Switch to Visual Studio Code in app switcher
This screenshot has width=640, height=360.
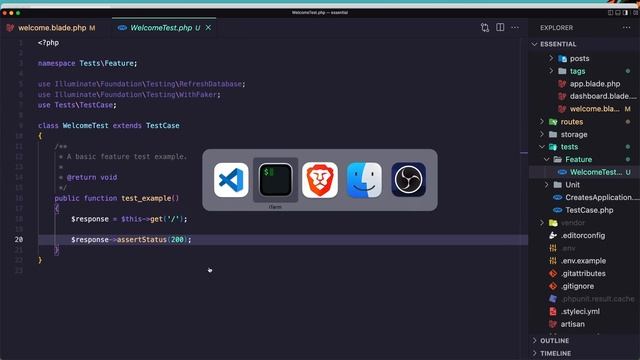(x=231, y=180)
